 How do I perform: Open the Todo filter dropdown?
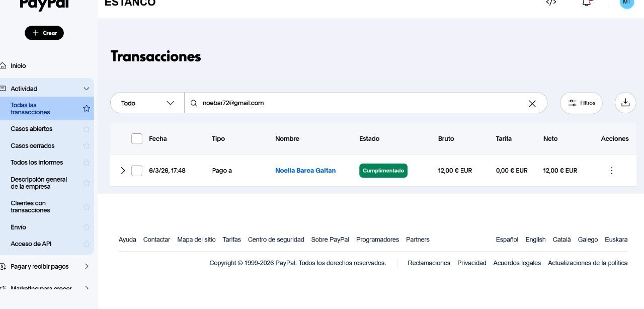[147, 103]
